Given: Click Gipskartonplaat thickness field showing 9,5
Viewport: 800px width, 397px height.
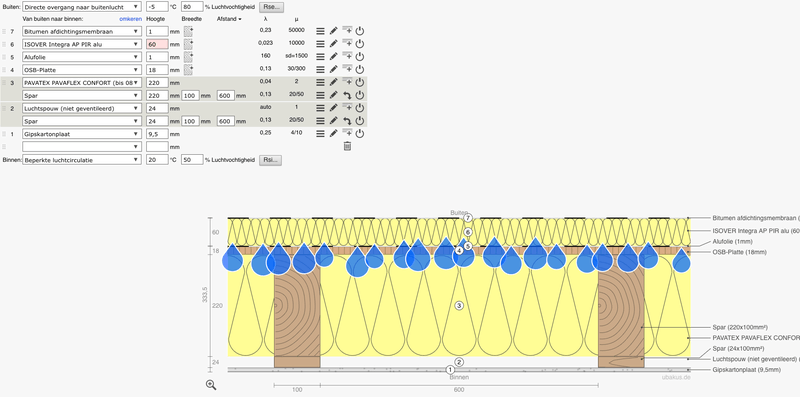Looking at the screenshot, I should (157, 134).
